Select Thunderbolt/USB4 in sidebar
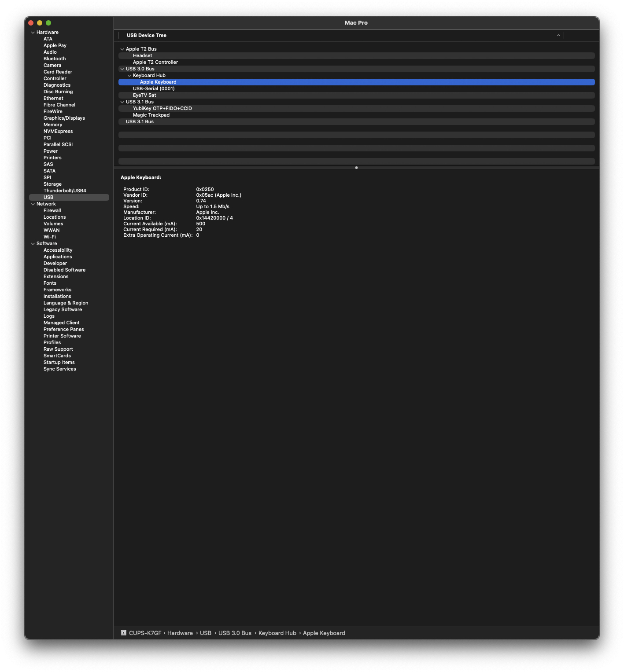This screenshot has width=624, height=672. [x=65, y=191]
